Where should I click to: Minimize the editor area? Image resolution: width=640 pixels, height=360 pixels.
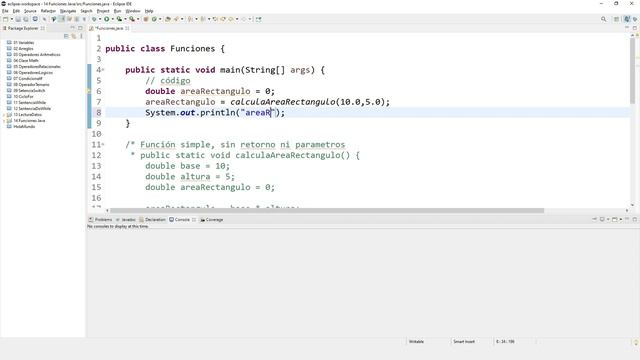627,28
